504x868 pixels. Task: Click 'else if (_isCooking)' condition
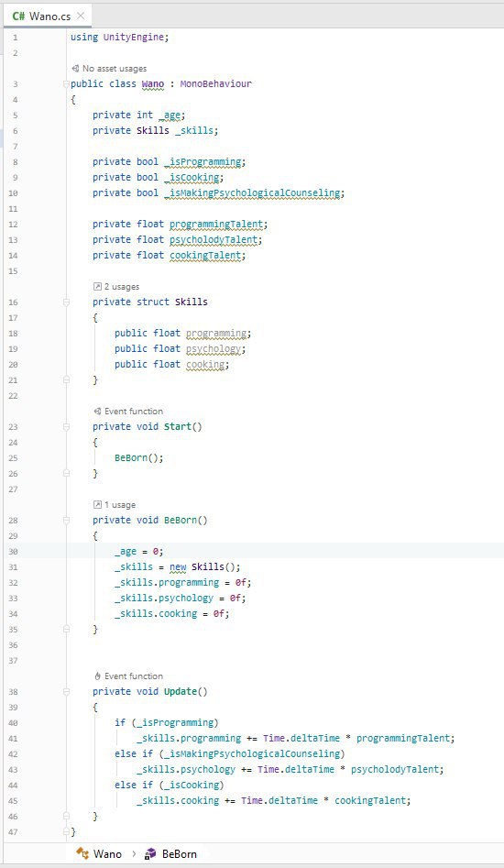170,785
